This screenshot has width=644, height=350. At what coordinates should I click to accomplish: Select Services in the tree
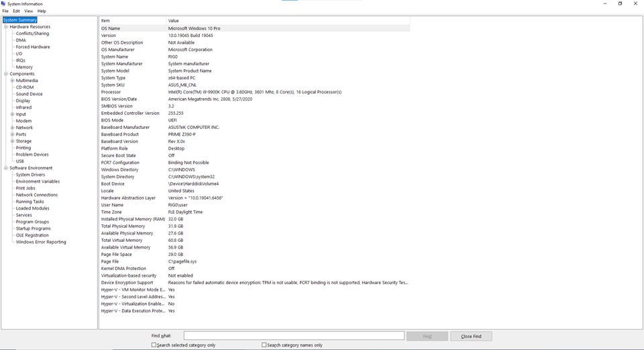click(x=24, y=215)
